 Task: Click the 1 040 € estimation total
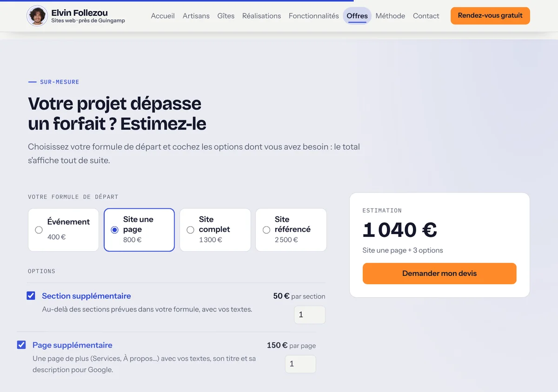click(x=400, y=230)
